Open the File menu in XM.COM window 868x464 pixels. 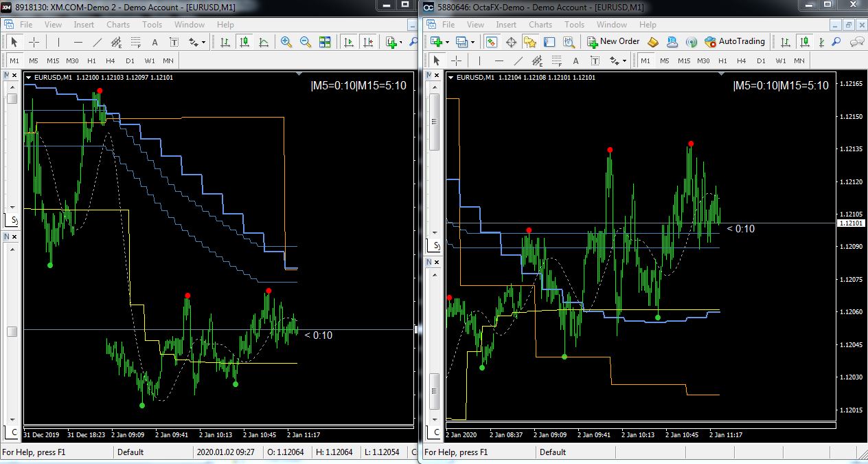click(x=26, y=24)
